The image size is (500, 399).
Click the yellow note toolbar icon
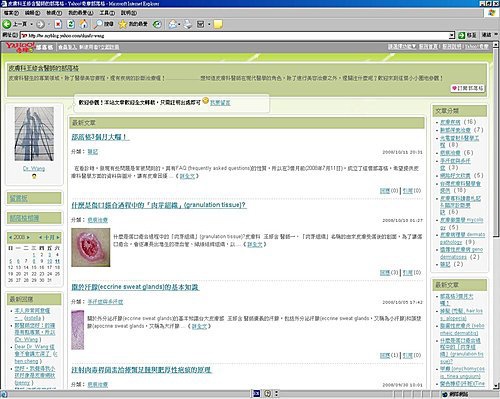pos(218,24)
